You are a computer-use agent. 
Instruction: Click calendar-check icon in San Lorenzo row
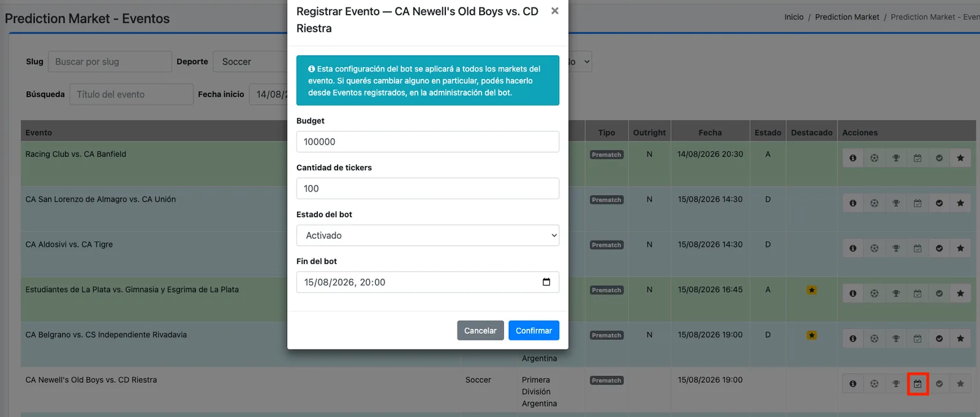point(918,203)
